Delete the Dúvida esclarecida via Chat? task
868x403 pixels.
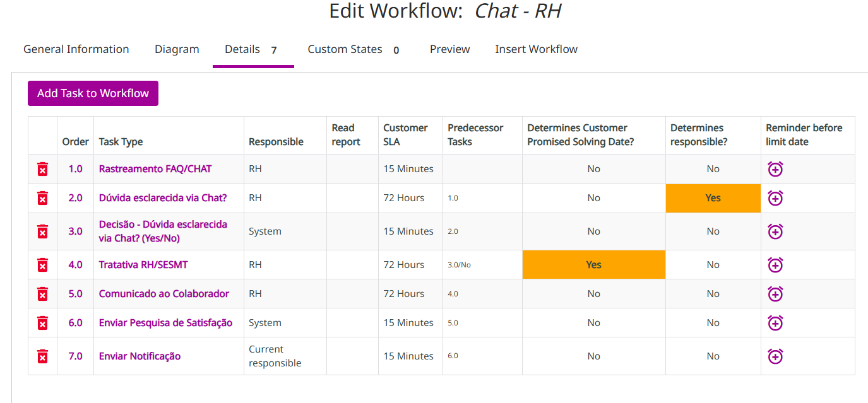coord(42,198)
